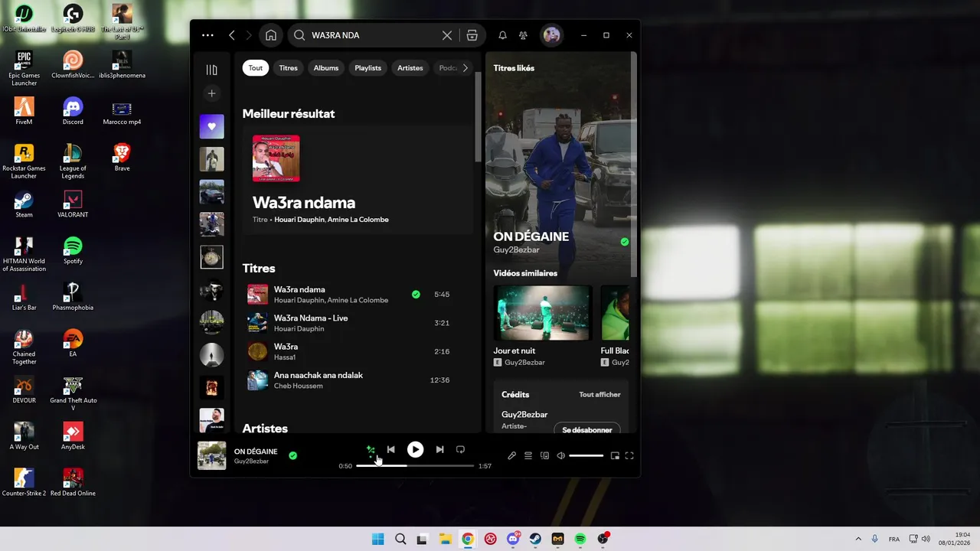Click Tout afficher in Crédits

pos(600,395)
